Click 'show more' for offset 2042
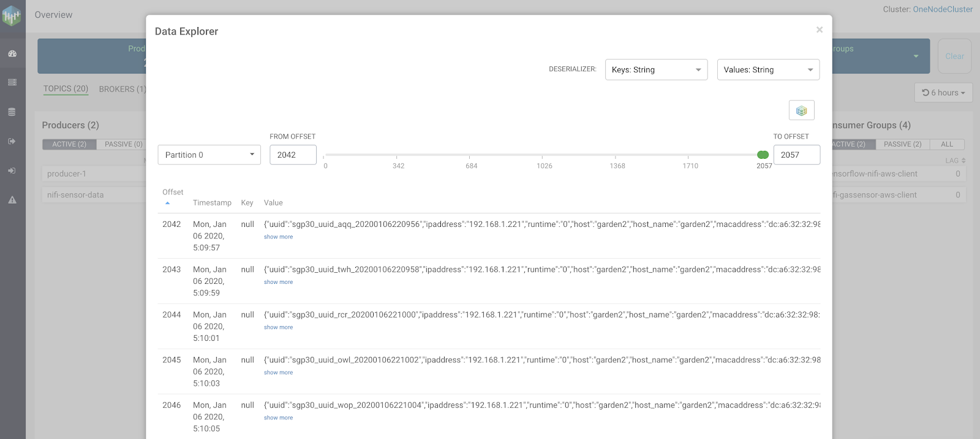Viewport: 980px width, 439px height. [278, 237]
